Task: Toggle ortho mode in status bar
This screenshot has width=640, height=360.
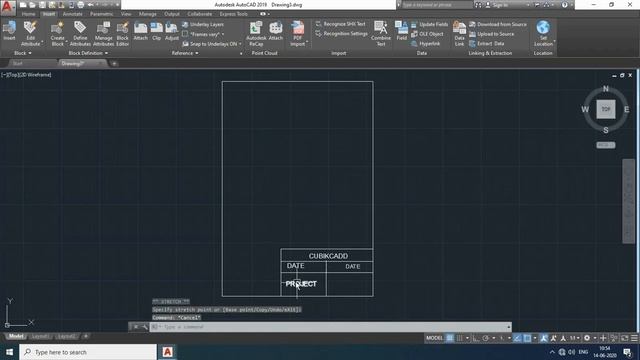Action: 476,338
